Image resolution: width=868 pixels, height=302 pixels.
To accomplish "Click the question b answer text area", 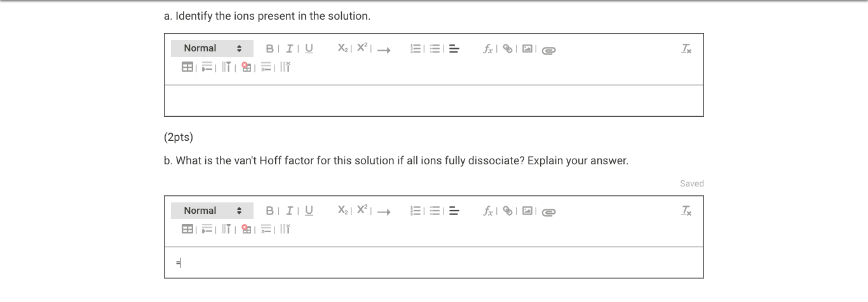I will pyautogui.click(x=433, y=263).
